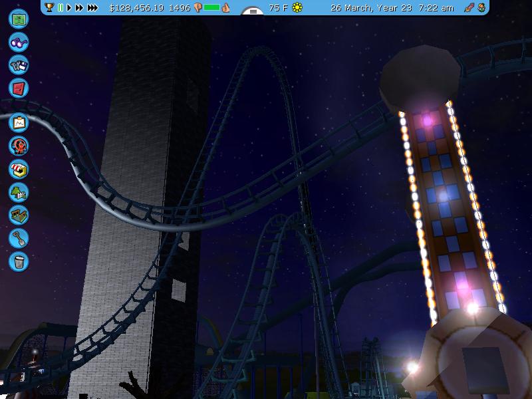Open the park management clipboard

[19, 123]
